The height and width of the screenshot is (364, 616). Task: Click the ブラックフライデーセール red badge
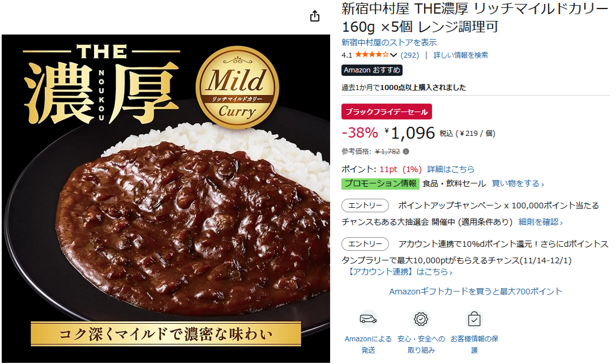point(387,112)
